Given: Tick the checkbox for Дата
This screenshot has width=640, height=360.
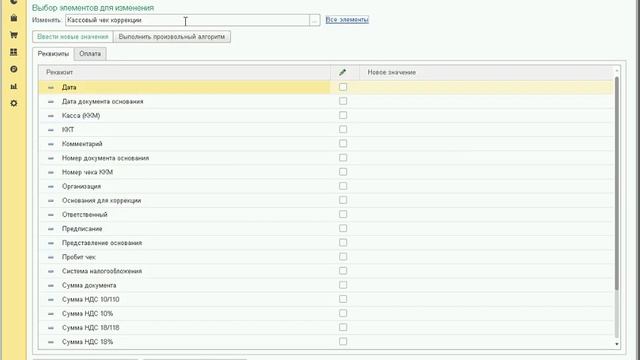Looking at the screenshot, I should click(343, 87).
